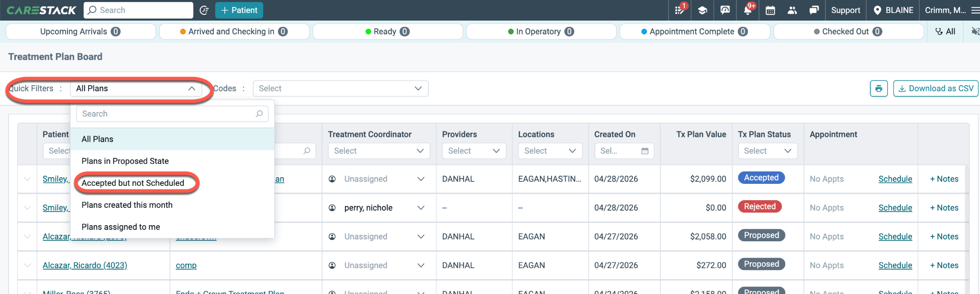Open the calendar icon in the top bar
Image resolution: width=980 pixels, height=294 pixels.
coord(770,10)
